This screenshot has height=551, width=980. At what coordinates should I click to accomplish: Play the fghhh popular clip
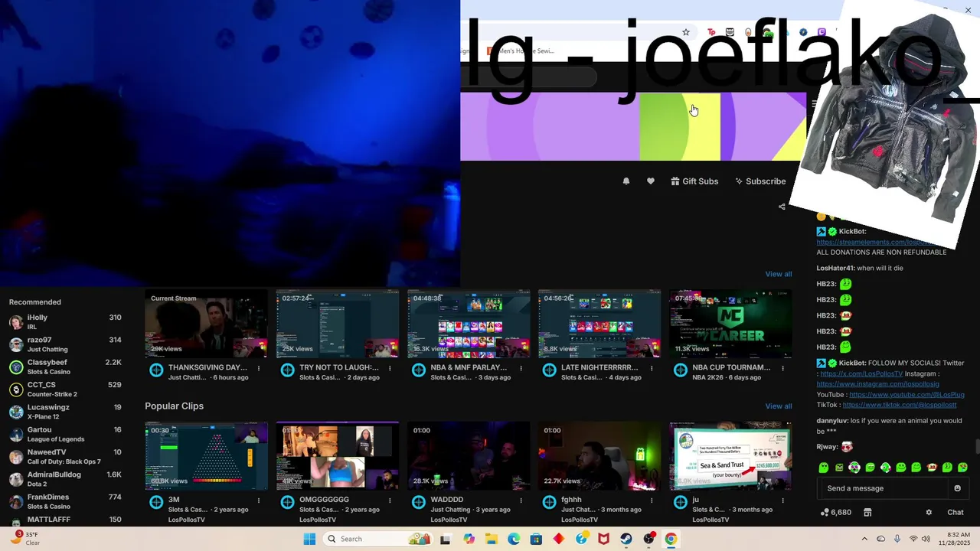point(599,456)
